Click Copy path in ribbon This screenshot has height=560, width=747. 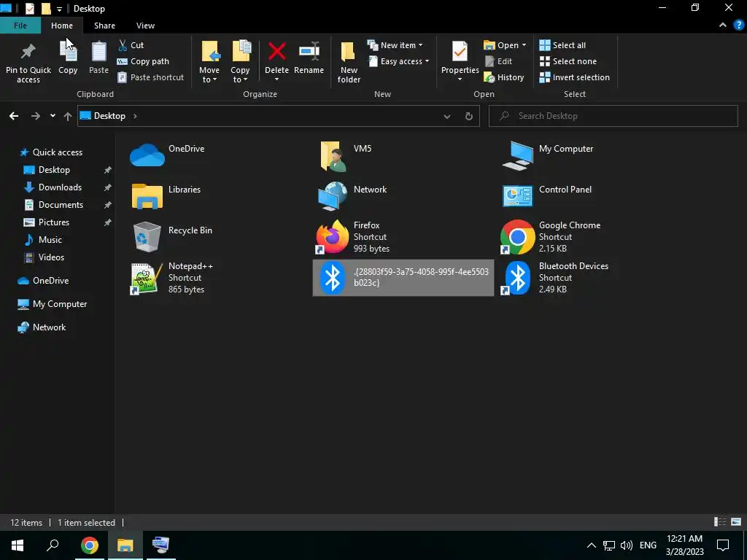point(143,61)
